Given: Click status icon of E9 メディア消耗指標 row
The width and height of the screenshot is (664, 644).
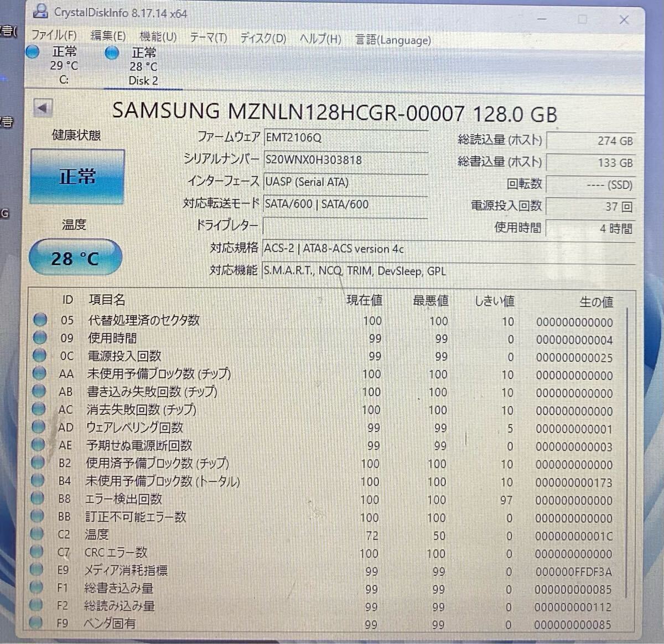Looking at the screenshot, I should [37, 569].
